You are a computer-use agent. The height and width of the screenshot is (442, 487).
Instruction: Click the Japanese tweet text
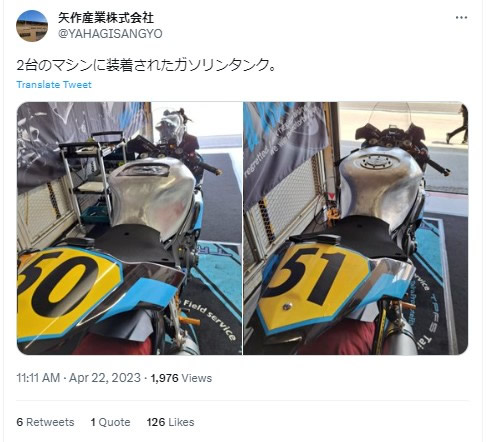[x=146, y=64]
